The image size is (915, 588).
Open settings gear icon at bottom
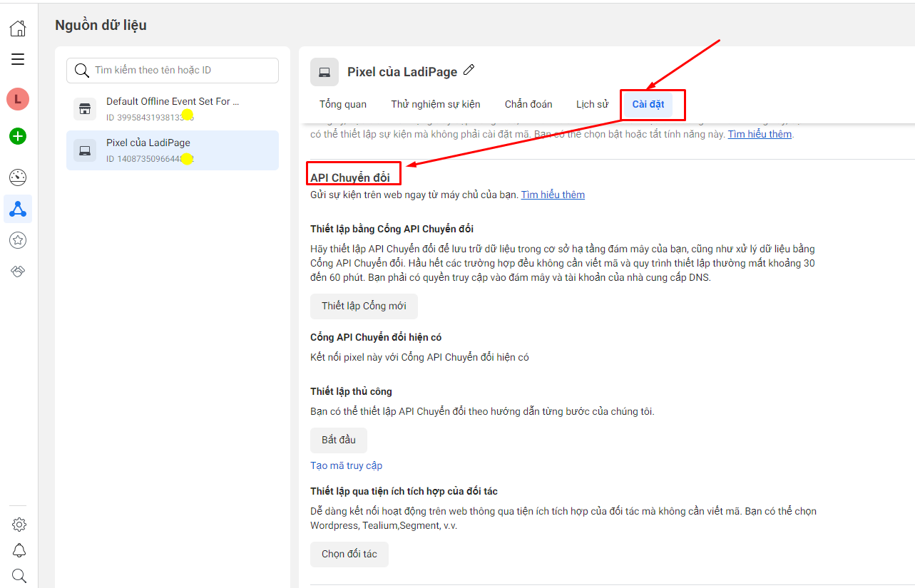click(19, 525)
